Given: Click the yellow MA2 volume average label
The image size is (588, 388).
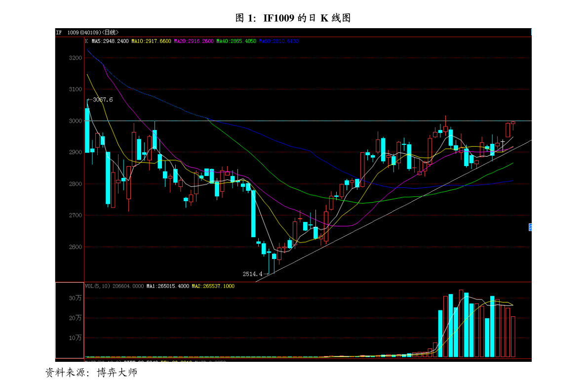Looking at the screenshot, I should click(213, 286).
